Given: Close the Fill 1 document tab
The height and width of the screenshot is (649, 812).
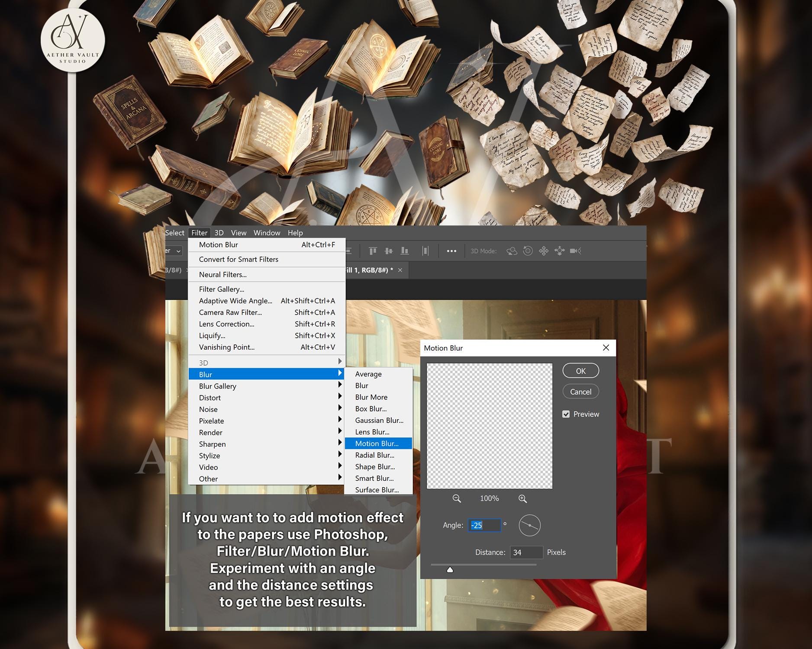Looking at the screenshot, I should [x=400, y=270].
